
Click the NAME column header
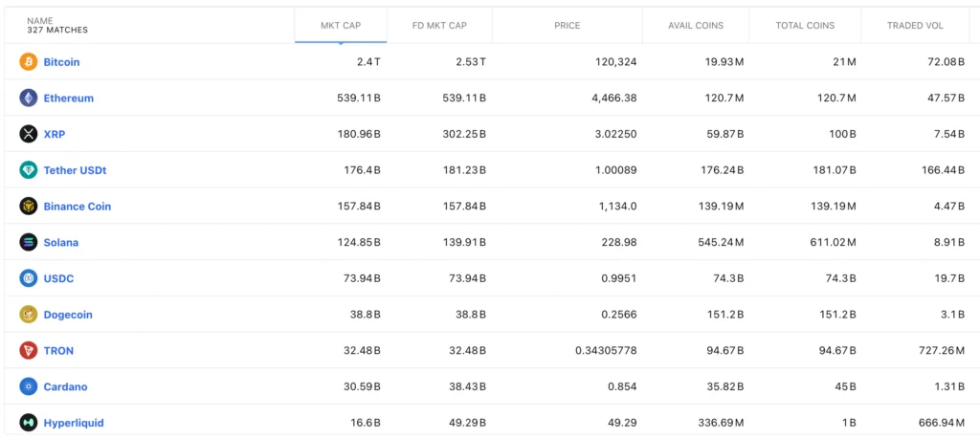40,20
